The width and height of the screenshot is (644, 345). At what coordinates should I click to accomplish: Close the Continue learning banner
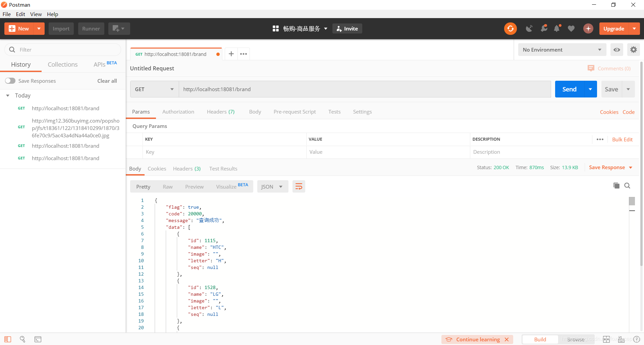(x=506, y=339)
